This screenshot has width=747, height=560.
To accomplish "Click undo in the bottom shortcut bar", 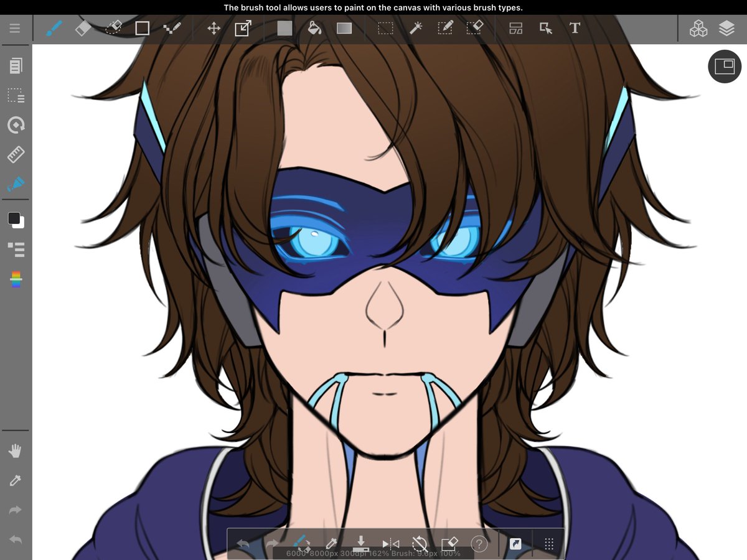I will click(x=243, y=544).
